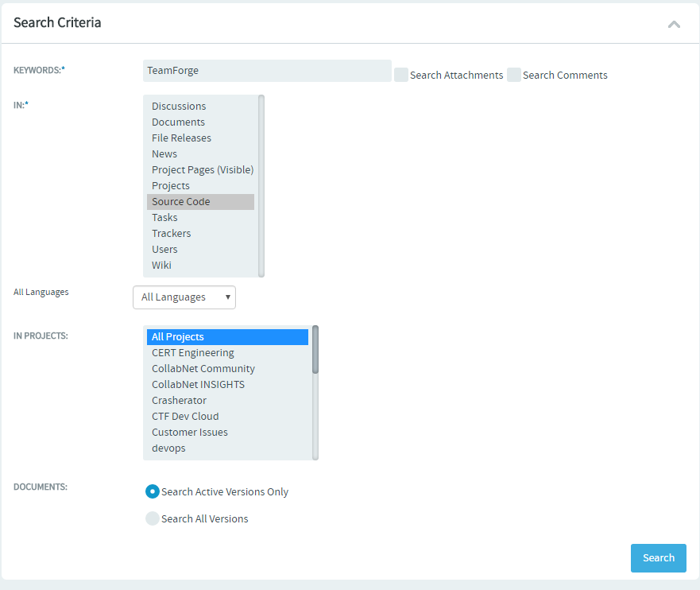This screenshot has width=700, height=590.
Task: Select Documents in the In list
Action: [200, 122]
